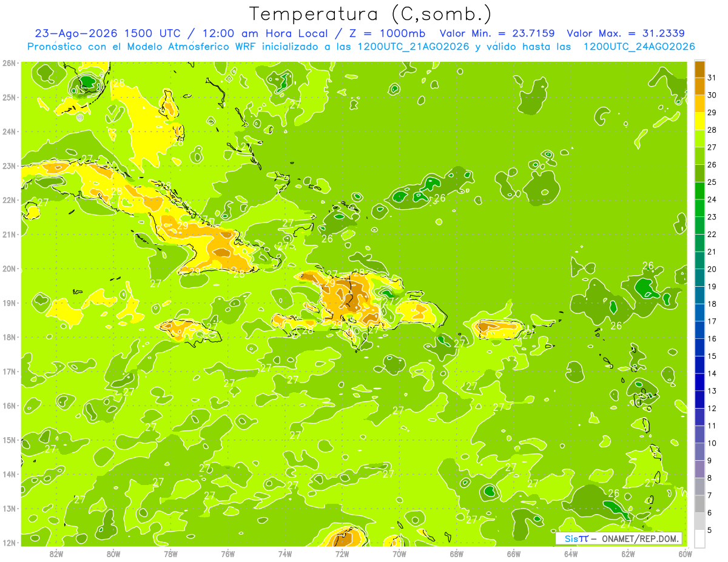Click the latitude label '25N'
The width and height of the screenshot is (728, 562).
tap(8, 97)
